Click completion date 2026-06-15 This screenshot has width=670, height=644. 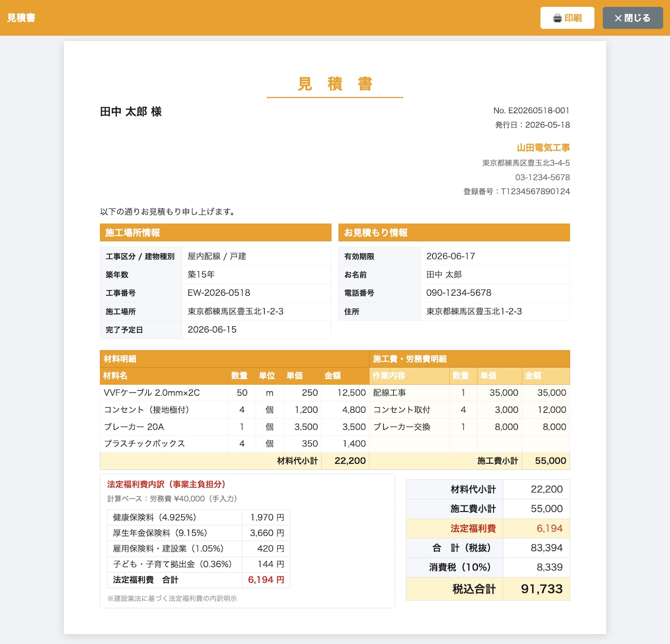212,330
